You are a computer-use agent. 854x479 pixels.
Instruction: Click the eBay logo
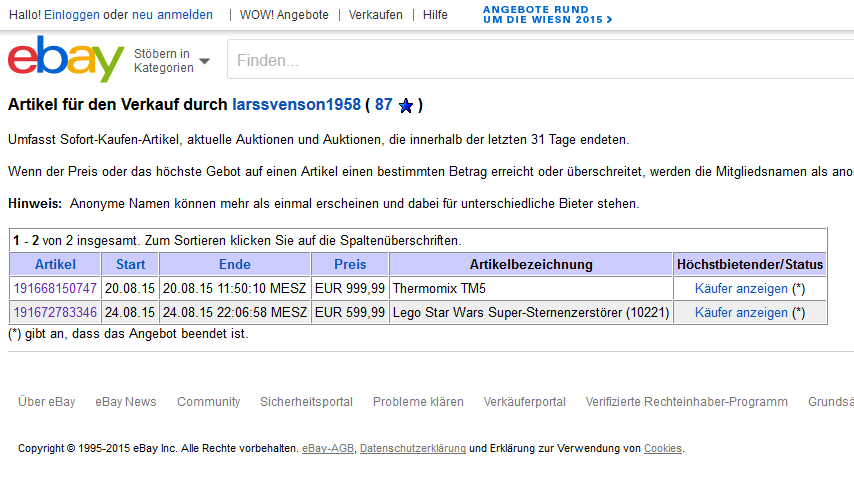click(x=66, y=59)
